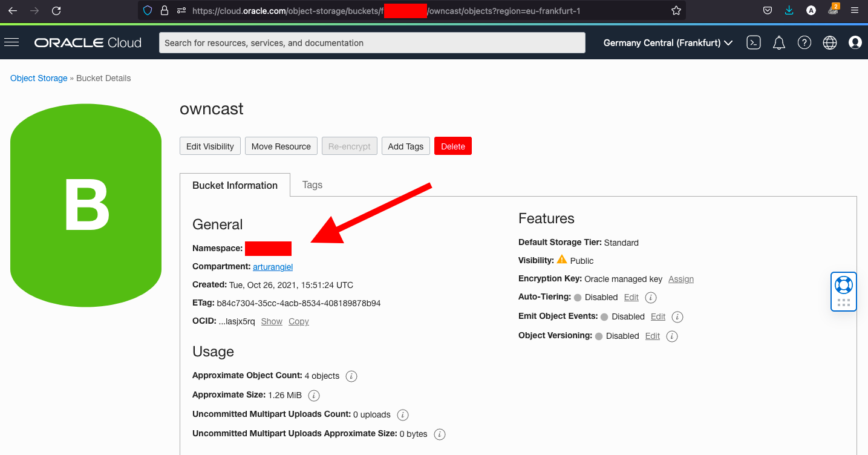Click the info icon beside Approximate Size
868x455 pixels.
[x=314, y=396]
